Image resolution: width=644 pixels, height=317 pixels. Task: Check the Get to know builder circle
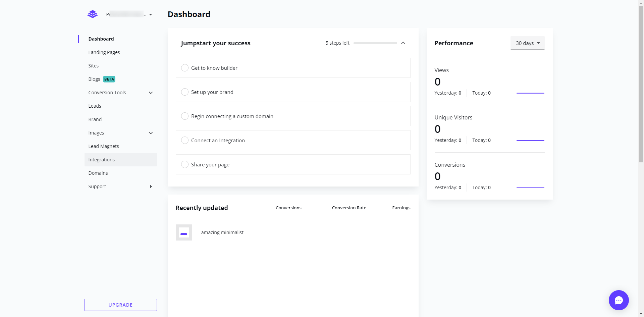pyautogui.click(x=185, y=68)
